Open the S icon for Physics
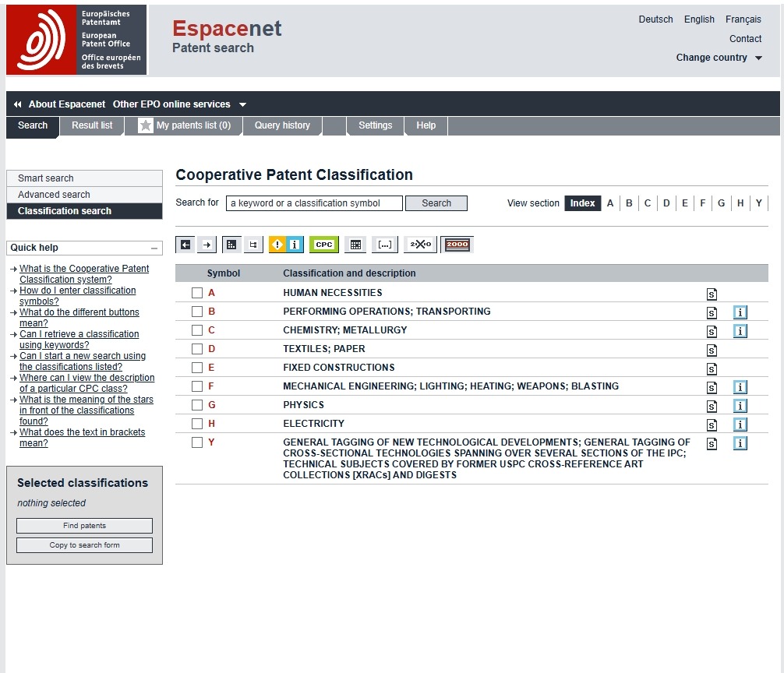Screen dimensions: 784x673 point(712,406)
